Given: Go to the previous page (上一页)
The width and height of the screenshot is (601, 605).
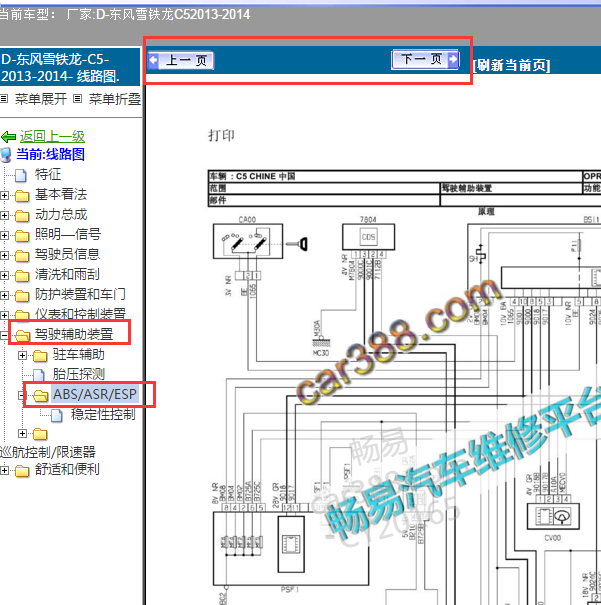Looking at the screenshot, I should (181, 61).
